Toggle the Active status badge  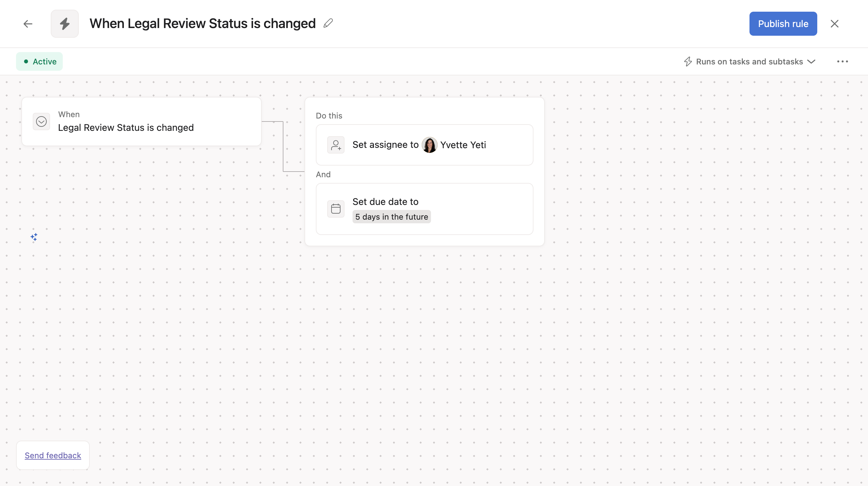(39, 62)
